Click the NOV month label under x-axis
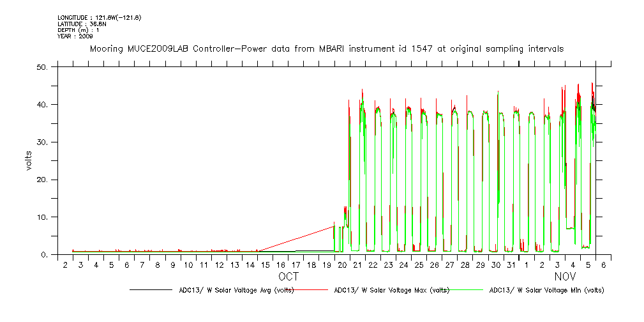Screen dimensions: 644x322 [565, 277]
